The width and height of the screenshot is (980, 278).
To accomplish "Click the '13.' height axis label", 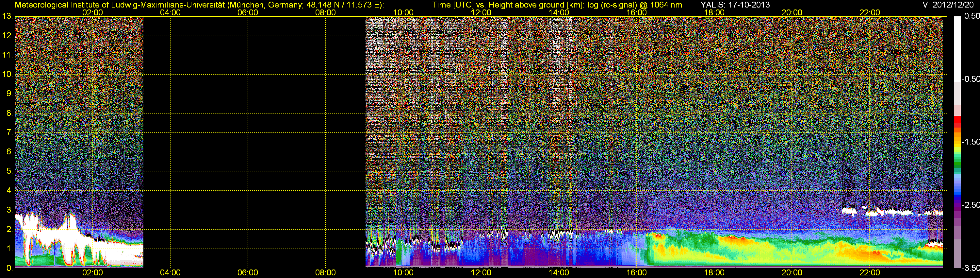I will (7, 16).
